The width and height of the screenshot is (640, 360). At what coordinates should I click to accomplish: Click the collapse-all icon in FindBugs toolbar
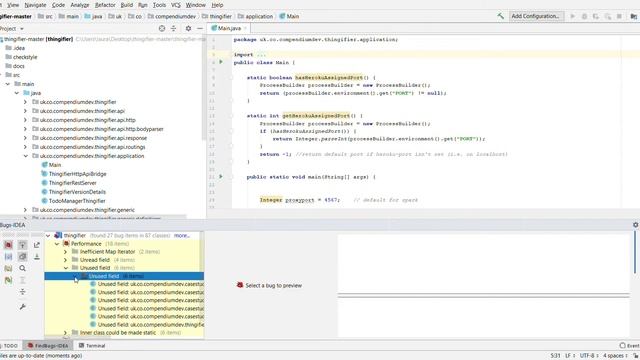coord(22,291)
